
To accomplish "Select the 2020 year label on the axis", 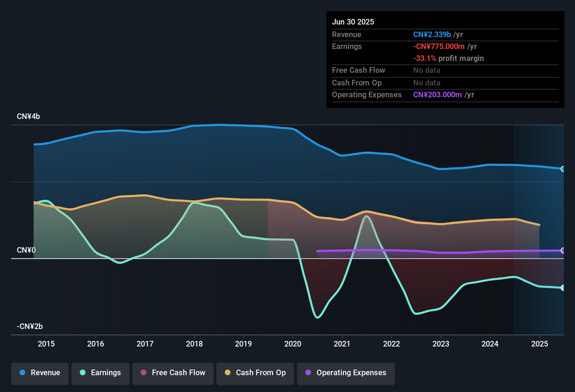I will 293,344.
